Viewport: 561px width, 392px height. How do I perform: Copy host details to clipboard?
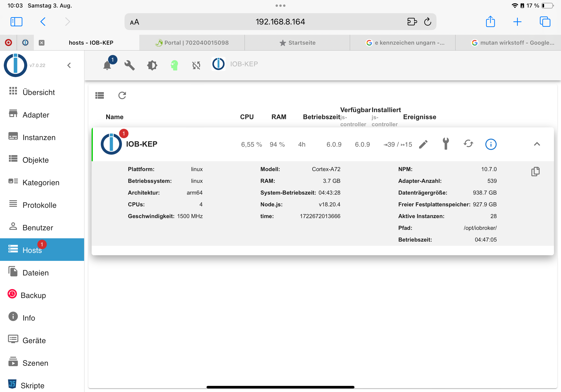click(535, 172)
